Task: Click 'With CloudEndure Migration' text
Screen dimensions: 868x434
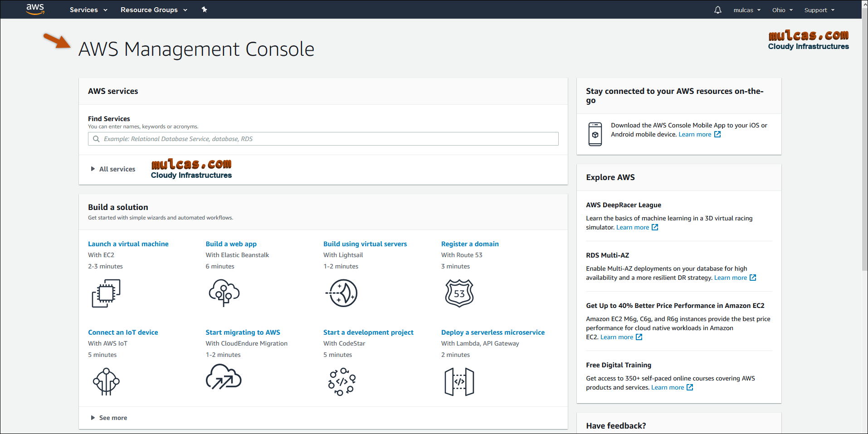Action: [x=246, y=343]
